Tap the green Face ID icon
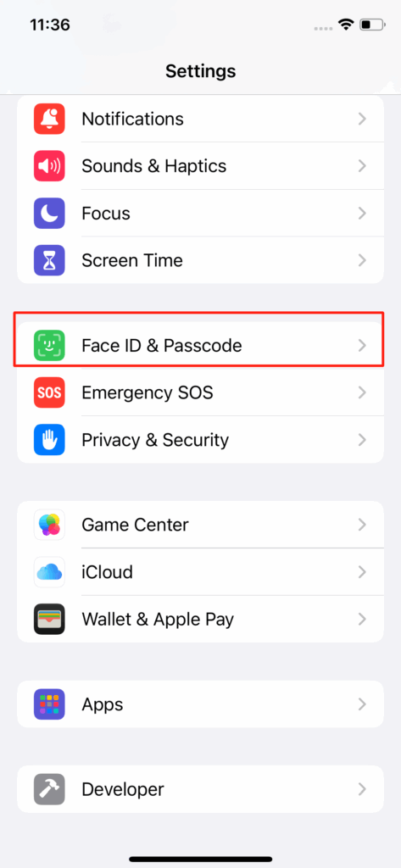Image resolution: width=401 pixels, height=868 pixels. click(49, 346)
